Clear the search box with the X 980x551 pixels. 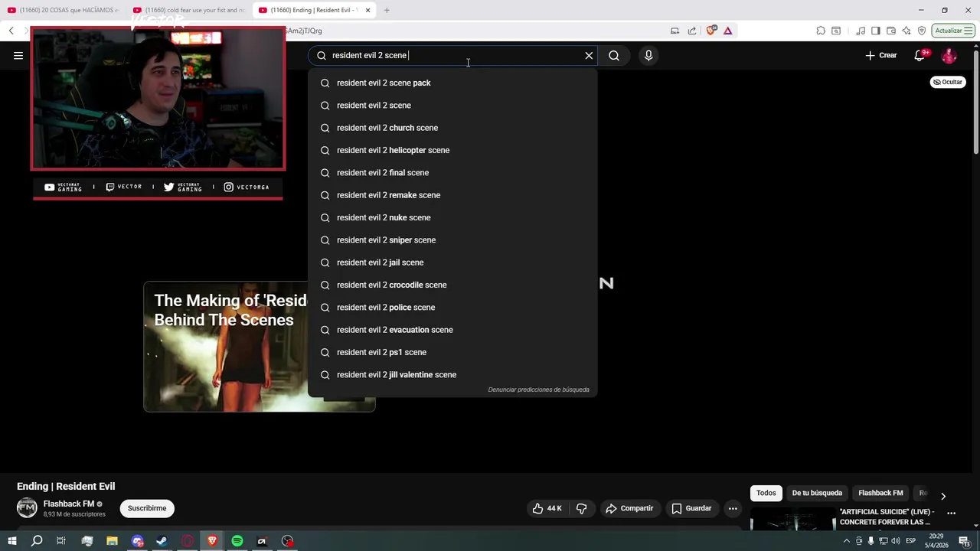click(589, 55)
